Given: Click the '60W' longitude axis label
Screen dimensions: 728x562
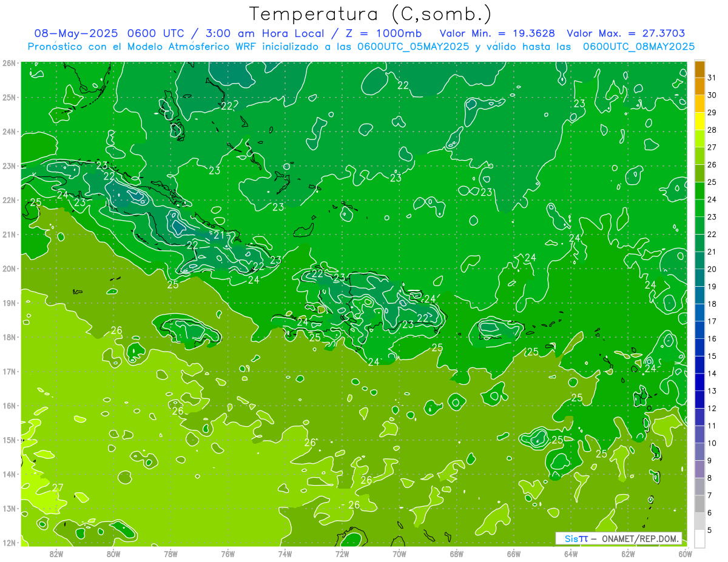Looking at the screenshot, I should tap(685, 554).
